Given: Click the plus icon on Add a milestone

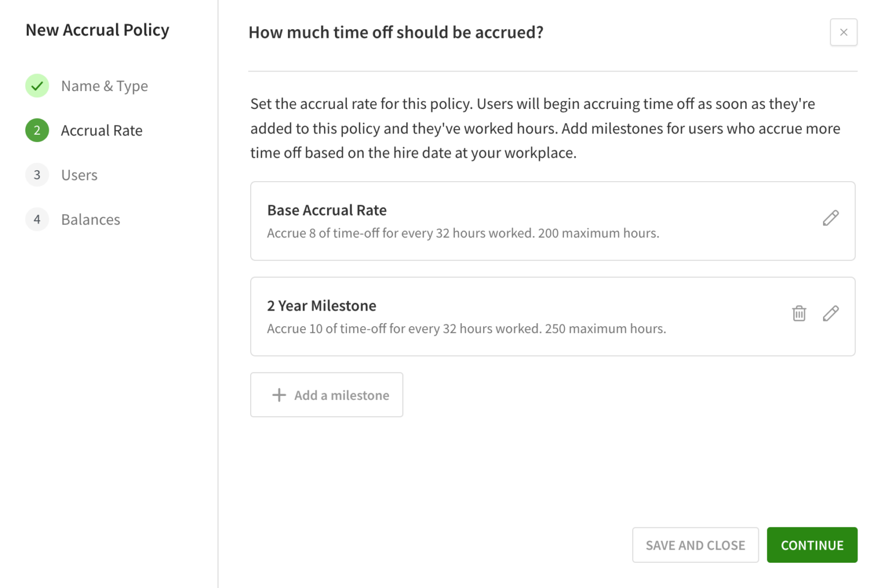Looking at the screenshot, I should point(279,395).
